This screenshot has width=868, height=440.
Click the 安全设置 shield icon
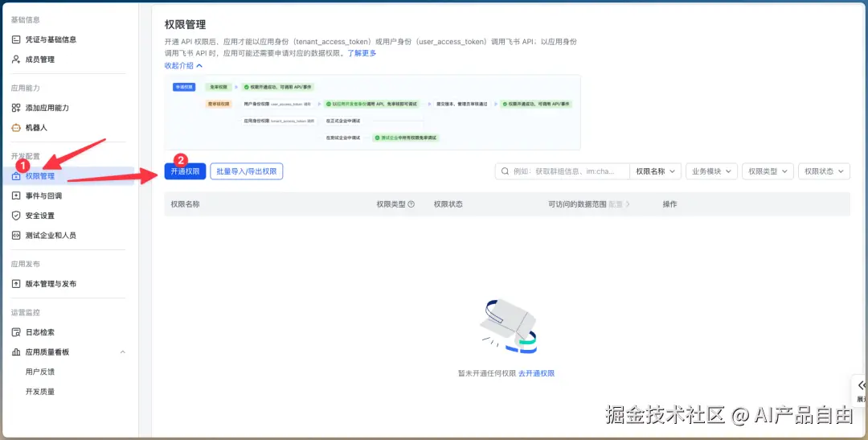pos(16,216)
